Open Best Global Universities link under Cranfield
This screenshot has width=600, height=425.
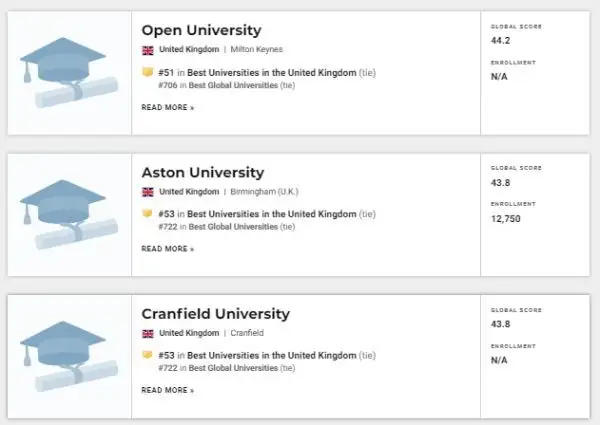(x=233, y=368)
